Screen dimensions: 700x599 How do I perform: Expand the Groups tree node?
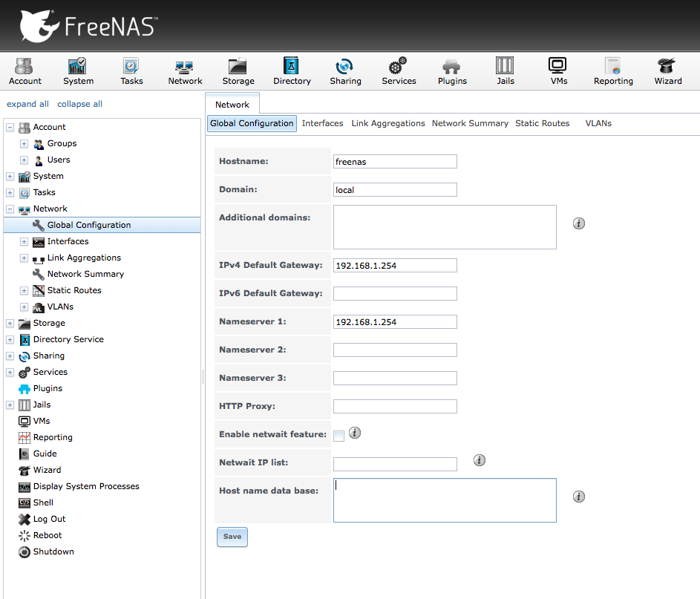click(x=24, y=144)
